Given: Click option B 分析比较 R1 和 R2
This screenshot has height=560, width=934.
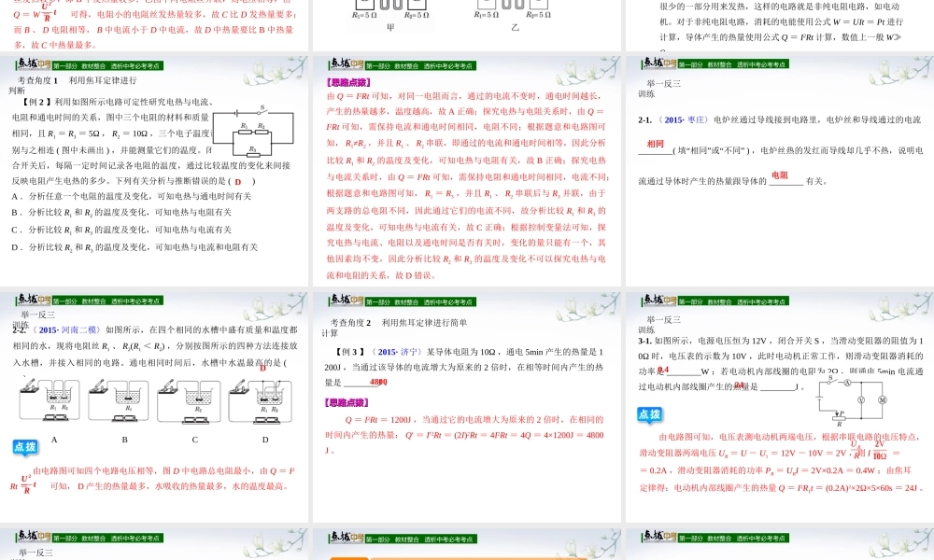Looking at the screenshot, I should [x=121, y=213].
